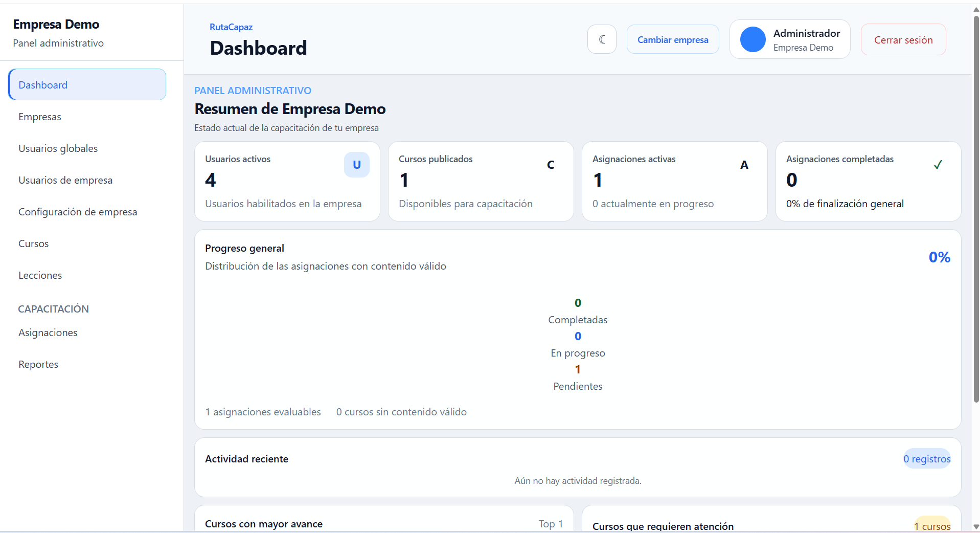Screen dimensions: 980x533
Task: Click the blue Administrador avatar circle
Action: click(x=753, y=39)
